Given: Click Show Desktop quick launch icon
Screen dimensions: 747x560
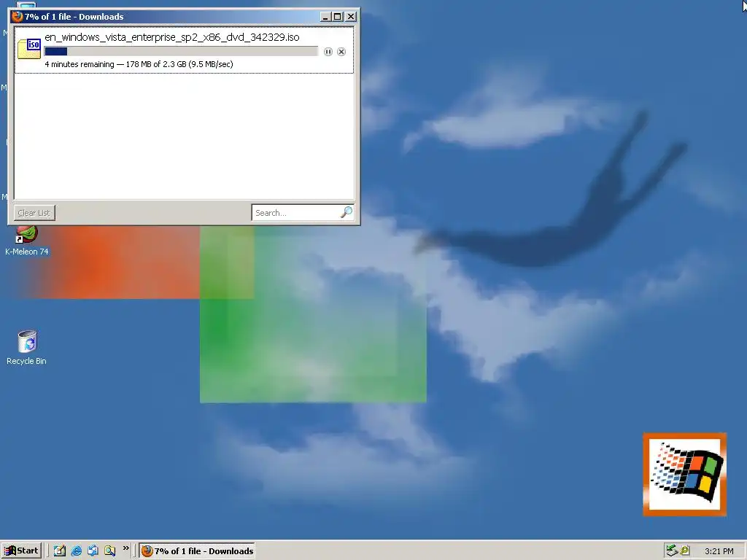Looking at the screenshot, I should tap(60, 551).
